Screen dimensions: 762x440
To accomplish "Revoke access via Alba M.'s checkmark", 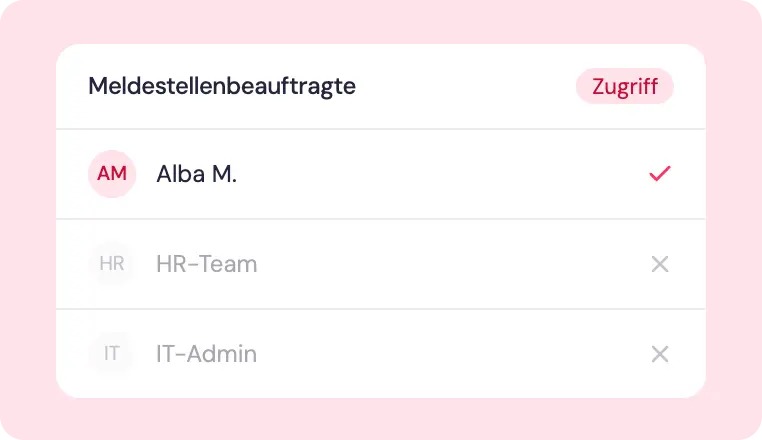I will [660, 174].
